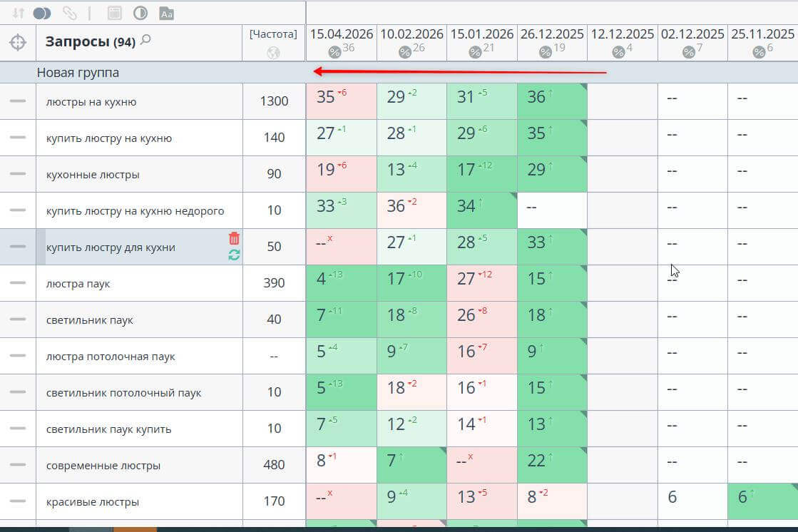Collapse the Новая группа group row
This screenshot has width=798, height=532.
(78, 73)
